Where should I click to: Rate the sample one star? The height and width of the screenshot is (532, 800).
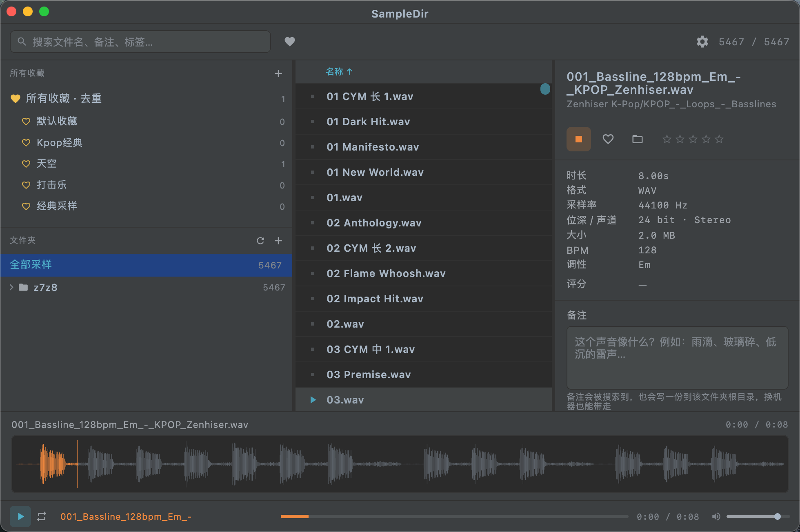667,139
